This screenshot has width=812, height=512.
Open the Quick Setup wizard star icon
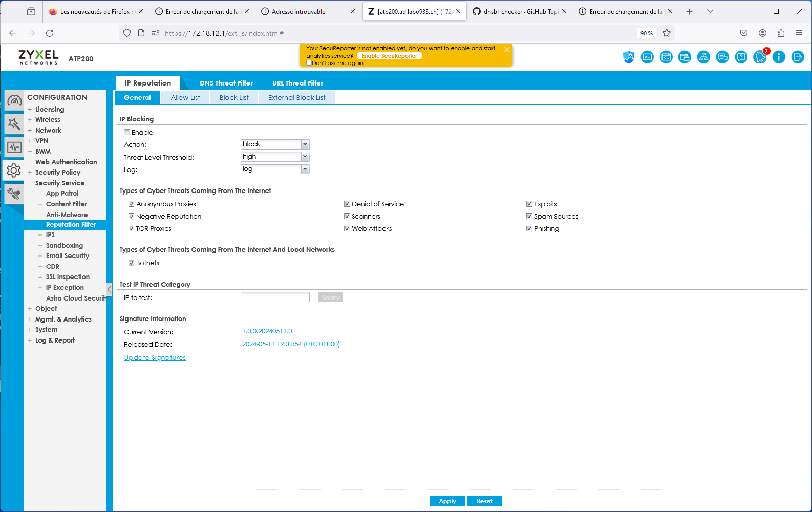coord(14,124)
